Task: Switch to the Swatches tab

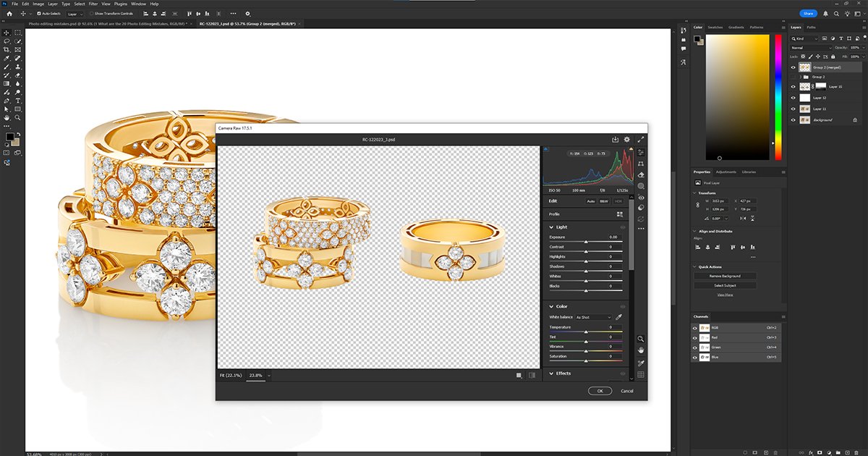Action: [x=715, y=28]
